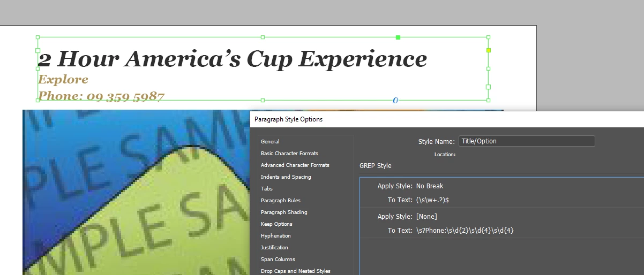The height and width of the screenshot is (275, 644).
Task: Open Advanced Character Formats section
Action: 295,165
